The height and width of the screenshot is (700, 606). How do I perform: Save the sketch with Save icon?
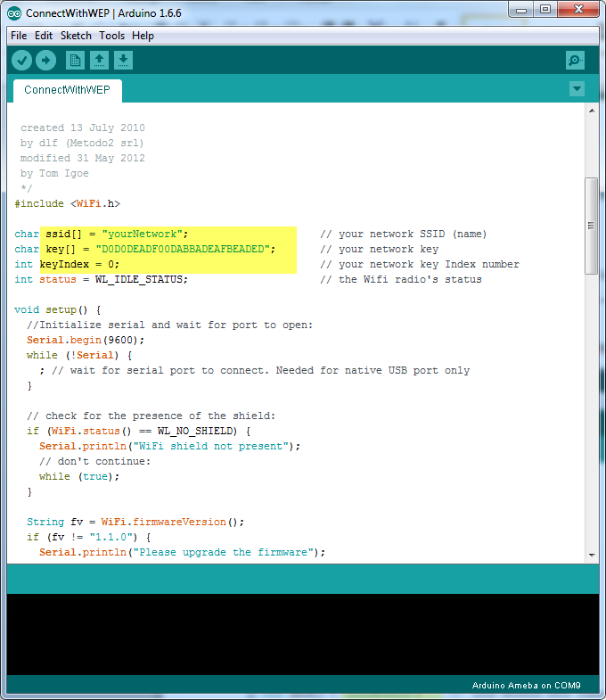click(x=123, y=61)
